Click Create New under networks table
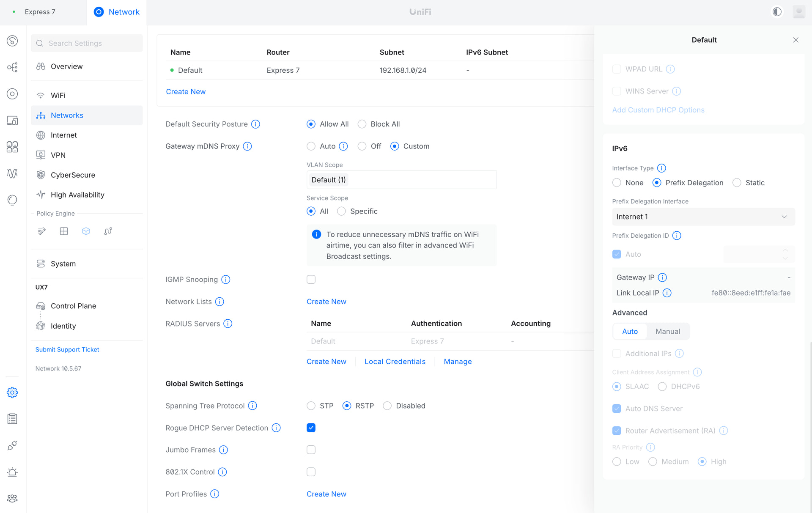 pyautogui.click(x=186, y=92)
